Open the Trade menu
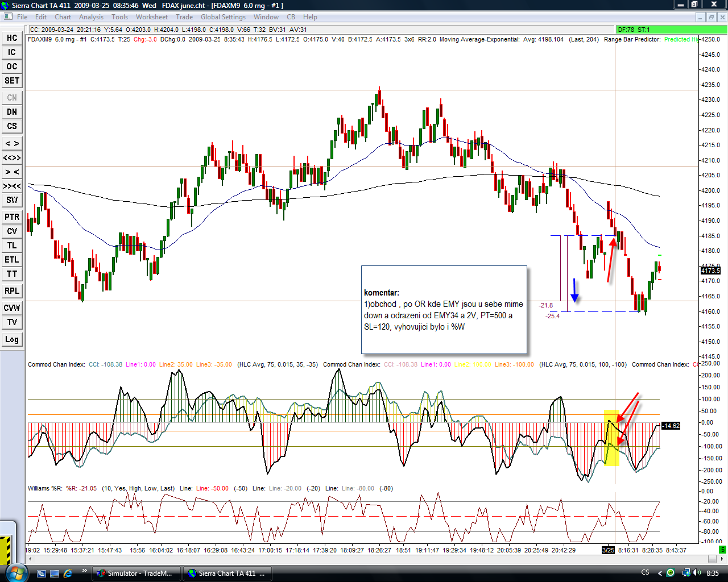The height and width of the screenshot is (582, 728). [x=184, y=17]
